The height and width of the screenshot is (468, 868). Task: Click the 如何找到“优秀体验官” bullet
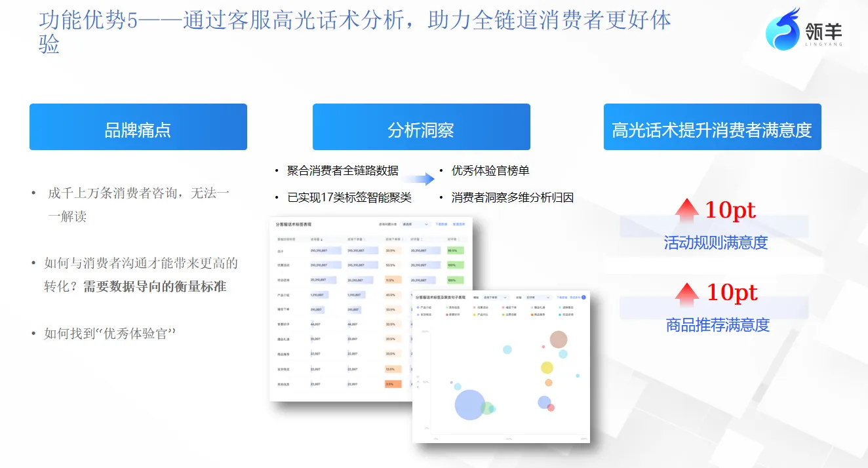(109, 334)
